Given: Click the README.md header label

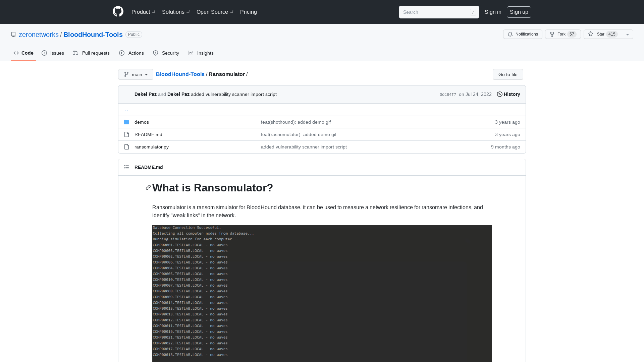Looking at the screenshot, I should [x=149, y=167].
